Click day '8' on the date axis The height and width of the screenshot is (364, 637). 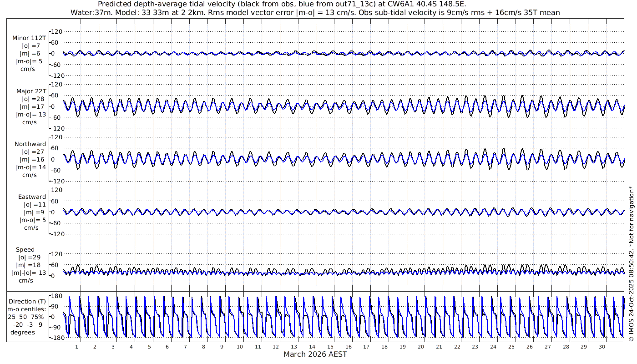coord(203,346)
